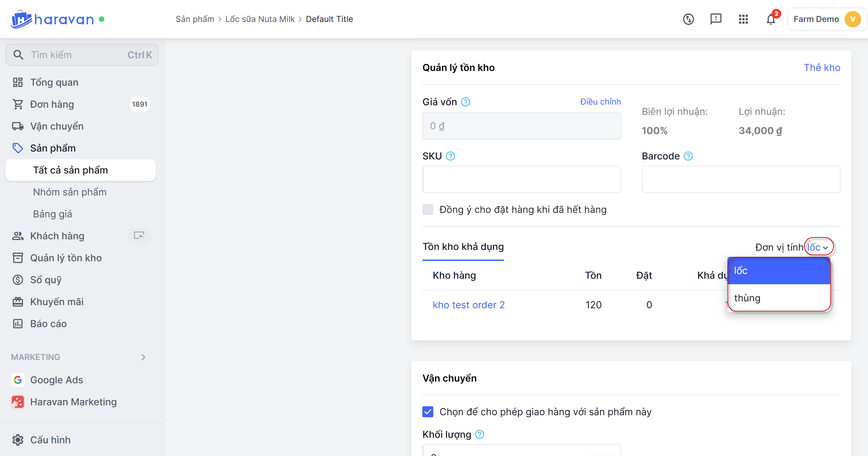868x456 pixels.
Task: Toggle the Đơn vị tính lốc dropdown
Action: 818,247
